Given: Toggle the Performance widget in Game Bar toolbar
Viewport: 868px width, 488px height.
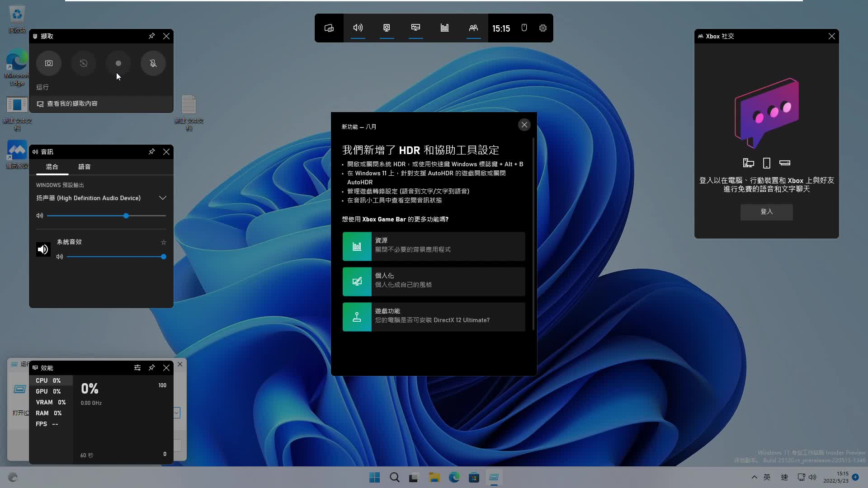Looking at the screenshot, I should [415, 28].
